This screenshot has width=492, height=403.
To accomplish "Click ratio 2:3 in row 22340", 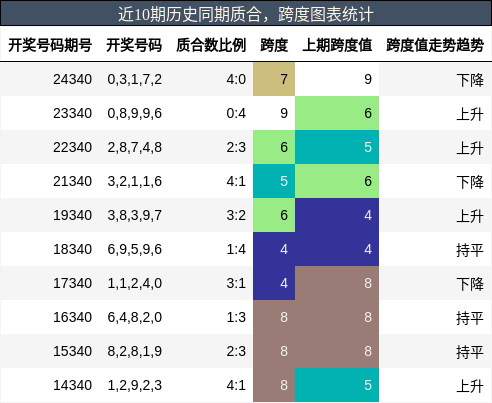I will (236, 147).
